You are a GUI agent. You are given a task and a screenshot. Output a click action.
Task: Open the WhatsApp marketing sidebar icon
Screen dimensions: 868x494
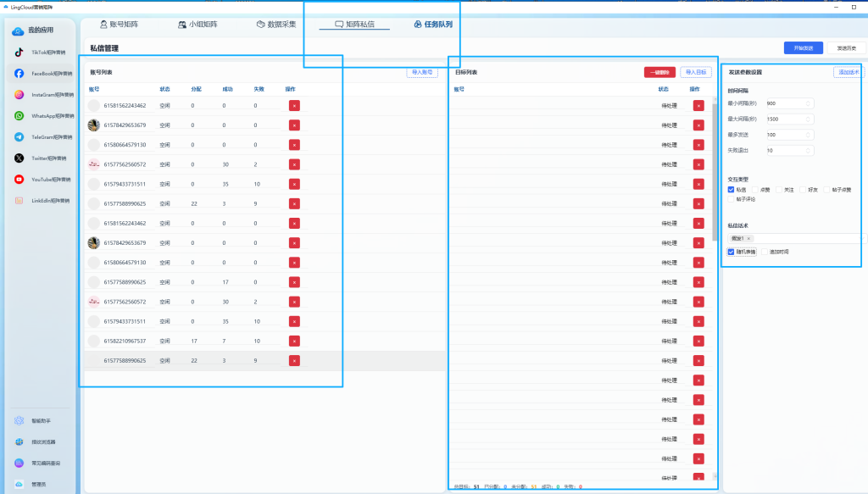(x=19, y=115)
